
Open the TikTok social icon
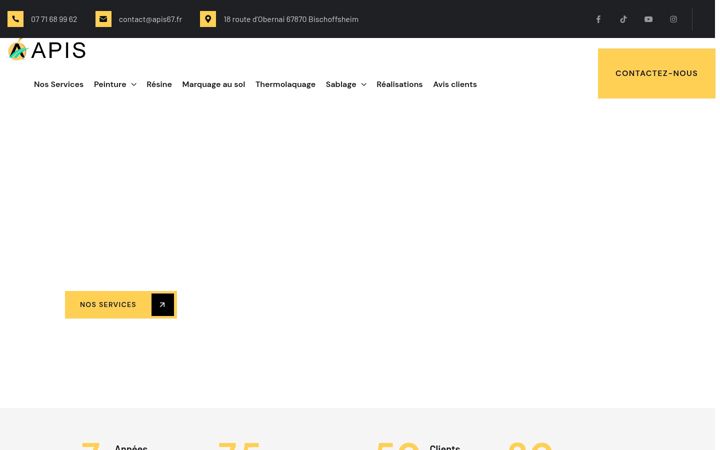click(x=623, y=19)
